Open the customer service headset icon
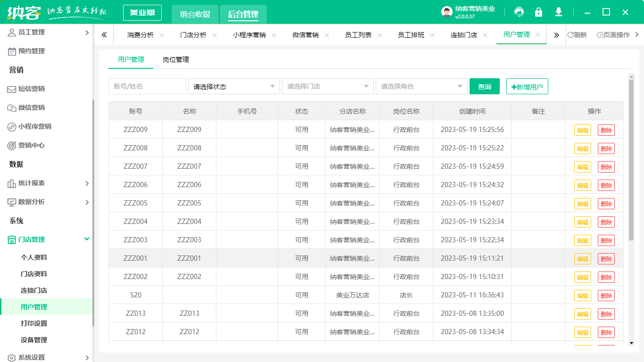The height and width of the screenshot is (362, 644). (519, 12)
